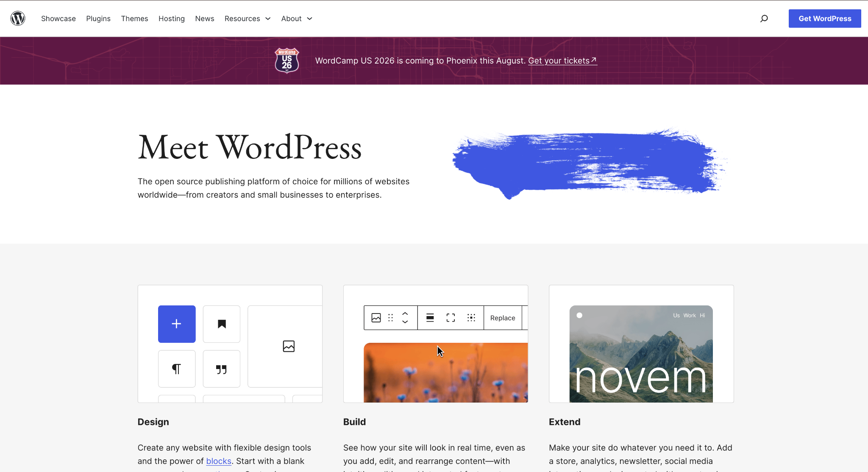Click the Design heading
This screenshot has height=472, width=868.
[153, 422]
